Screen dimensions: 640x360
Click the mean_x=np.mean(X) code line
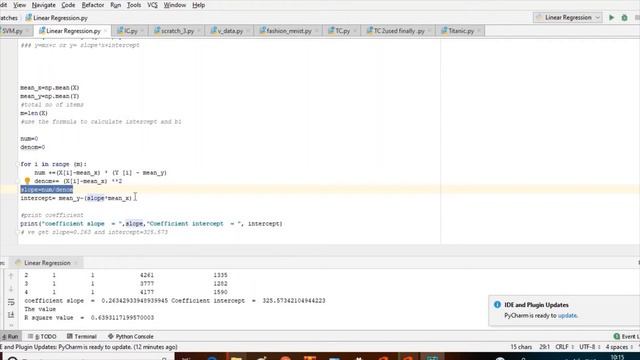click(50, 88)
